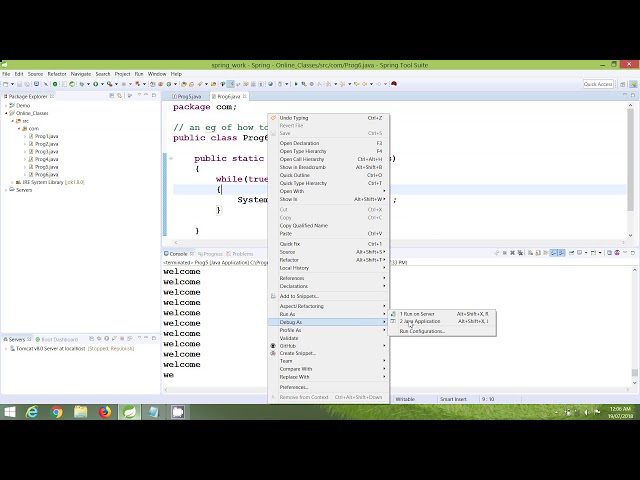Toggle show console when standard out changes

tap(554, 253)
